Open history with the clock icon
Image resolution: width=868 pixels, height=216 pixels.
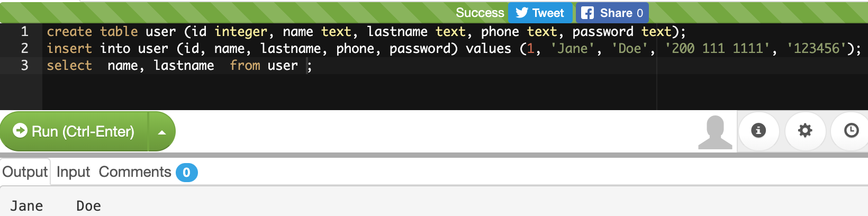click(851, 130)
